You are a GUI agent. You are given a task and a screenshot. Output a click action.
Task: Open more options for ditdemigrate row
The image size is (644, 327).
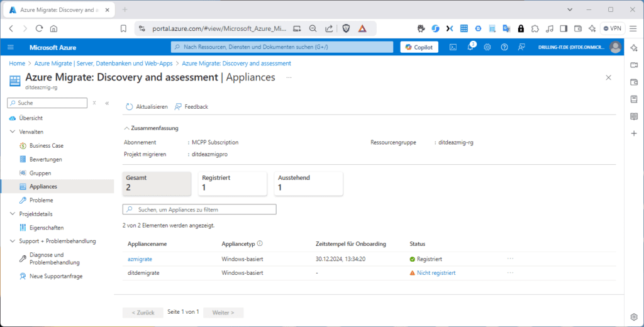pyautogui.click(x=510, y=273)
